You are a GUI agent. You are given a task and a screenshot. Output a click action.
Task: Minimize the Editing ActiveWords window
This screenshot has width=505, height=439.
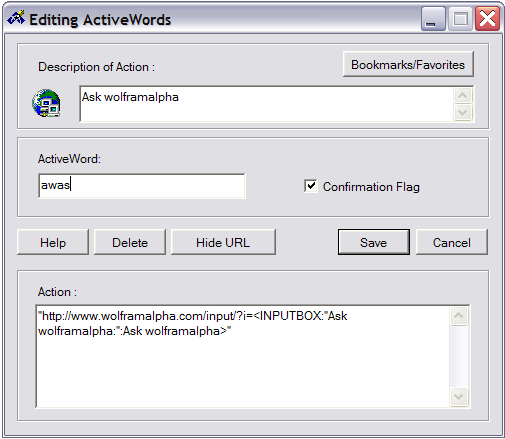point(433,19)
